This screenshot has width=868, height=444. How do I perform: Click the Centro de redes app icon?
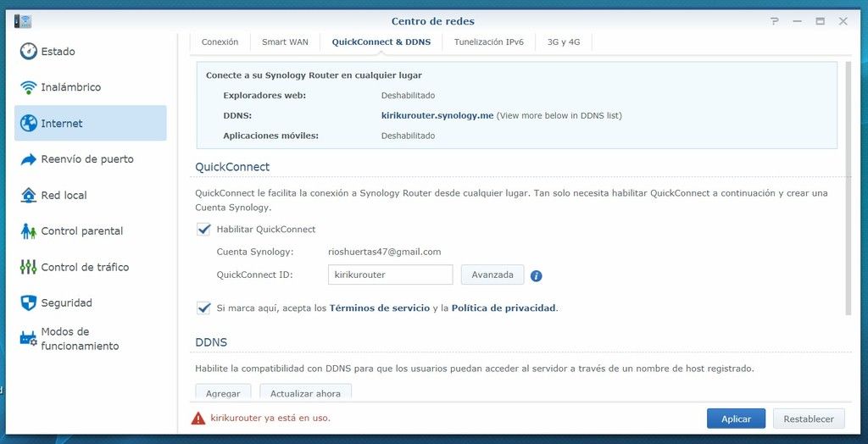(23, 21)
